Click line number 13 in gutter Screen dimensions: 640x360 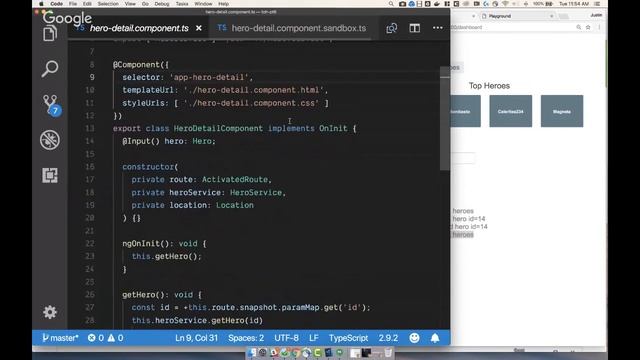point(90,128)
